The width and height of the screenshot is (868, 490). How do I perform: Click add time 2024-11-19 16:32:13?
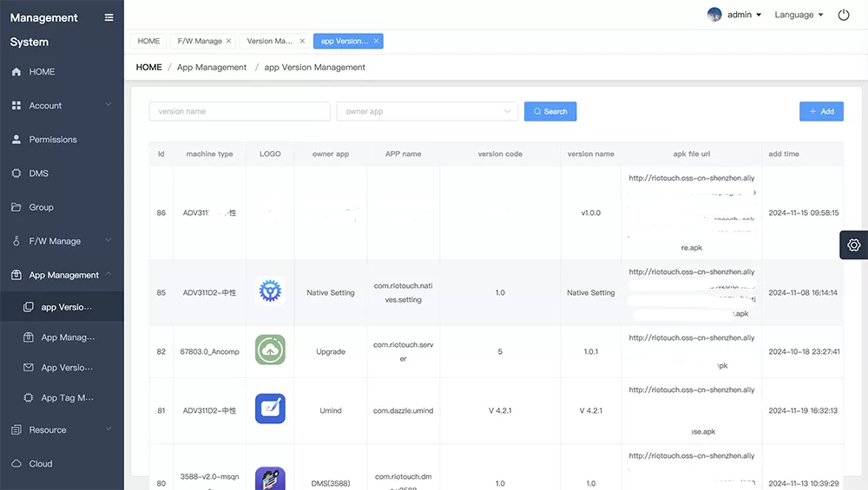point(803,410)
